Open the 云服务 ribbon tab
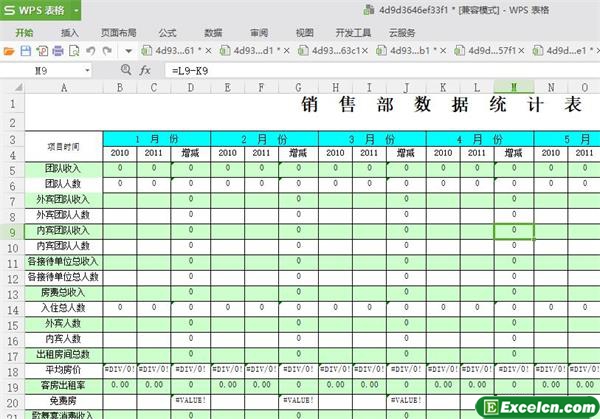The height and width of the screenshot is (419, 600). pyautogui.click(x=402, y=33)
